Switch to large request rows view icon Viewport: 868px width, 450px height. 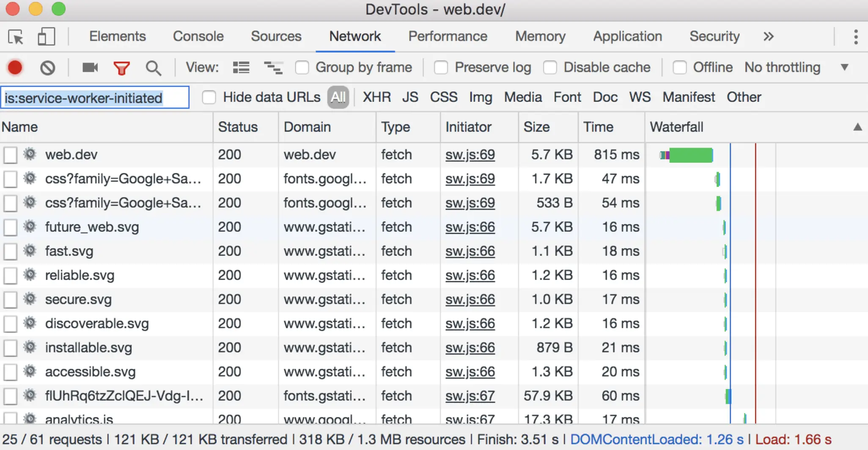241,68
